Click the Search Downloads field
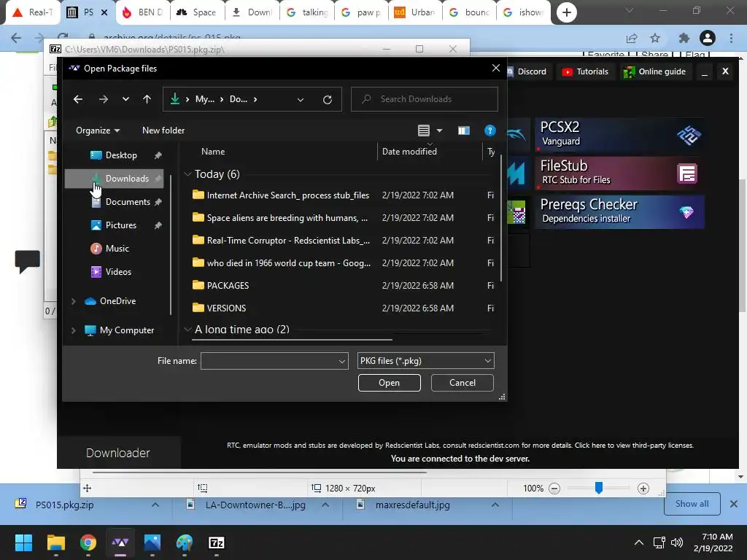 tap(425, 99)
